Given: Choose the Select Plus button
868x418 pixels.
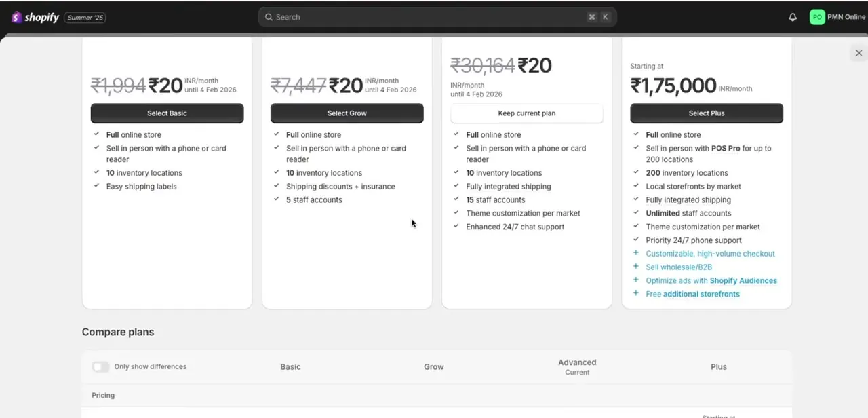Looking at the screenshot, I should (707, 113).
